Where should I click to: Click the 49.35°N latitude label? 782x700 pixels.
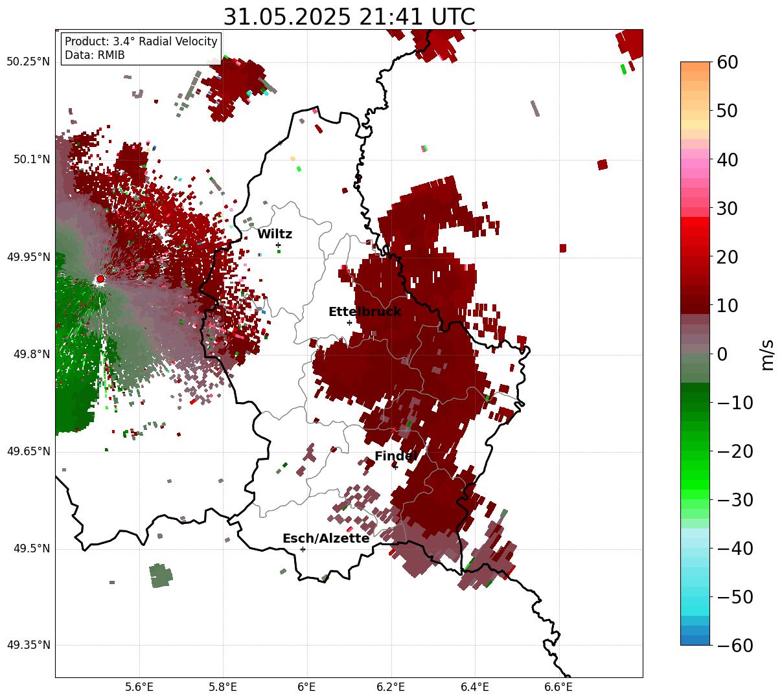(x=29, y=646)
